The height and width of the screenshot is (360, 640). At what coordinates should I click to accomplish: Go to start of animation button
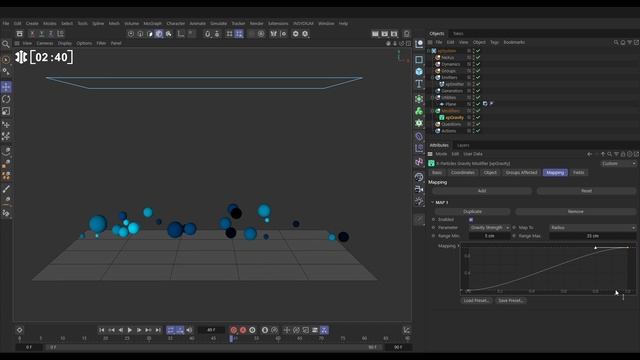point(102,330)
